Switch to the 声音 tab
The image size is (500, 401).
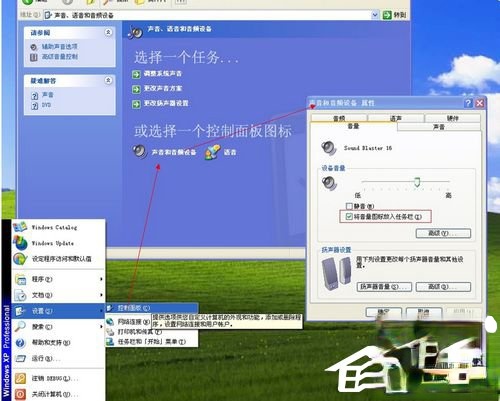tap(439, 127)
